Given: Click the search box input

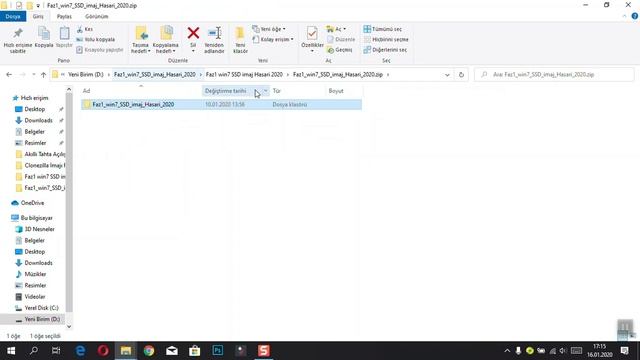Looking at the screenshot, I should click(554, 75).
